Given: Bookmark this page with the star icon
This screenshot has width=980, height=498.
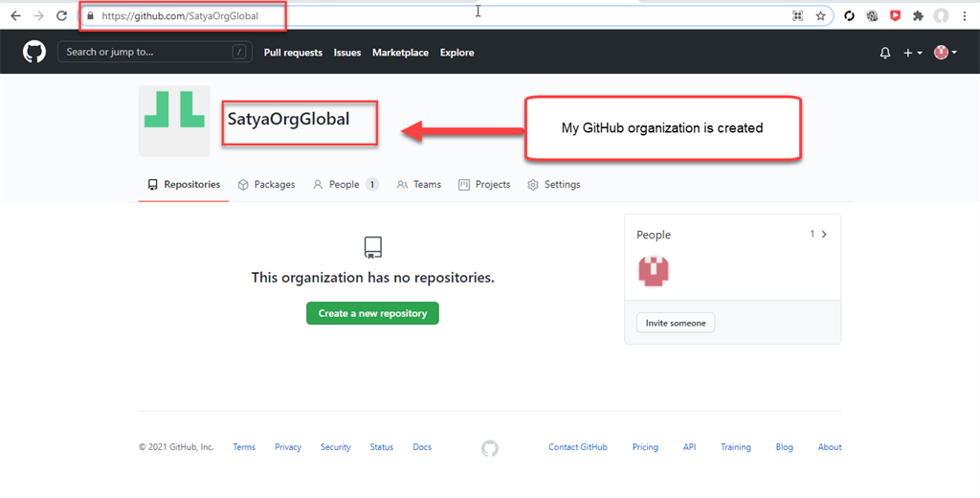Looking at the screenshot, I should point(820,16).
